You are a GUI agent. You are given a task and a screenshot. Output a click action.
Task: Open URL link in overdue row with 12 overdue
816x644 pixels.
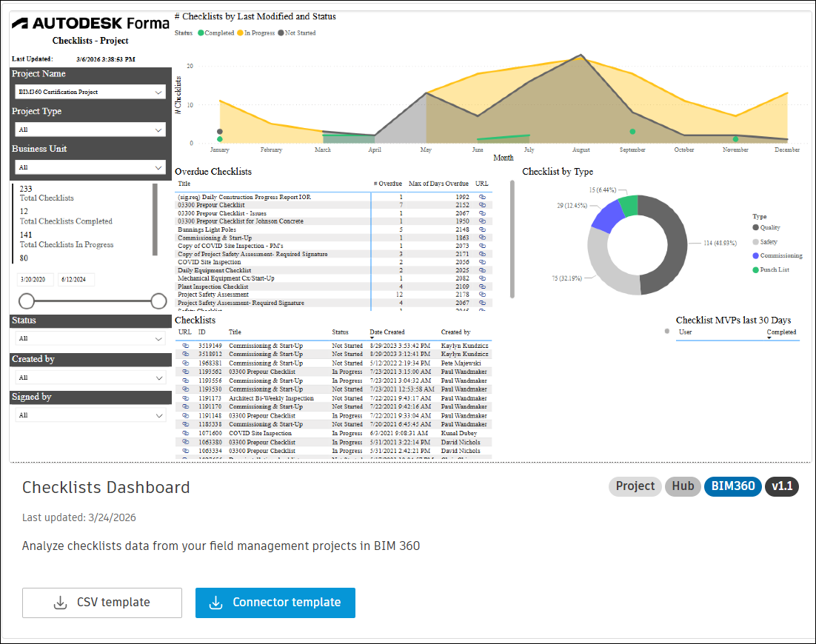[x=482, y=295]
